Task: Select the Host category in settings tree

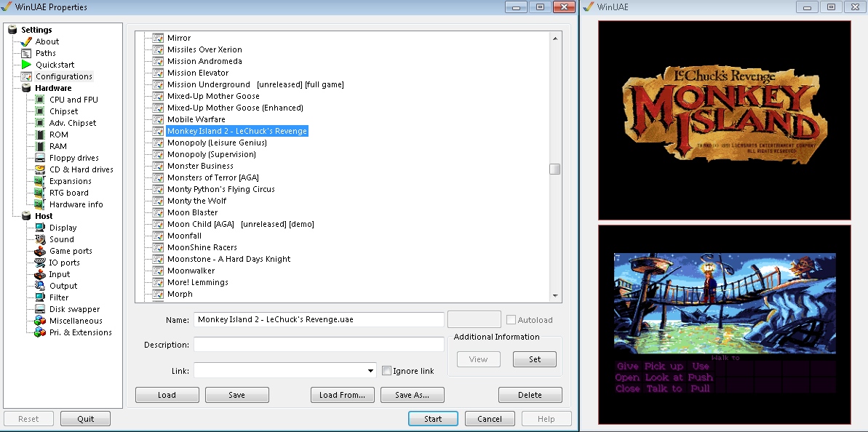Action: pyautogui.click(x=44, y=216)
